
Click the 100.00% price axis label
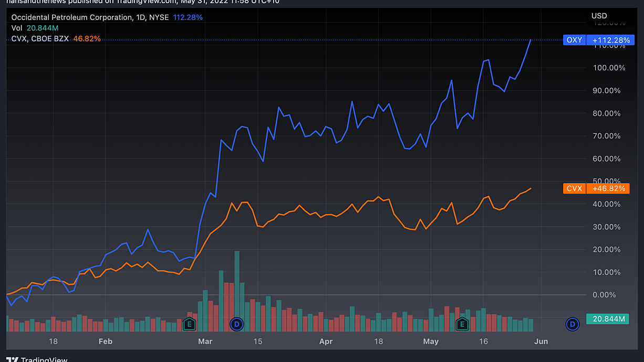(609, 68)
